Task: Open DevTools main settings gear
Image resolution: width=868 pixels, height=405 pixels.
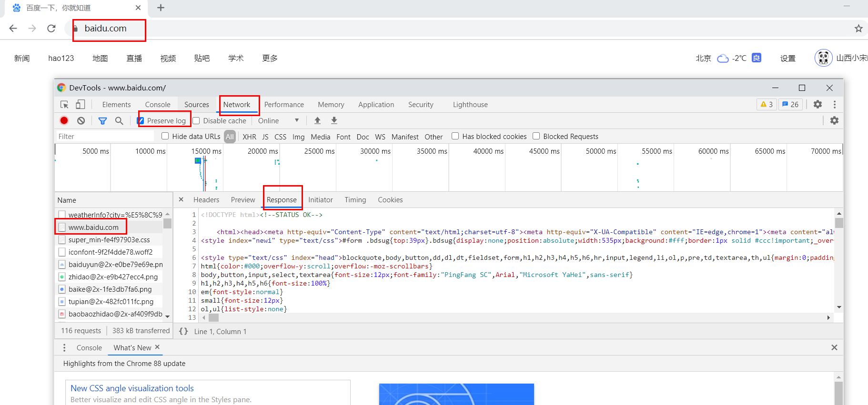Action: pos(818,104)
